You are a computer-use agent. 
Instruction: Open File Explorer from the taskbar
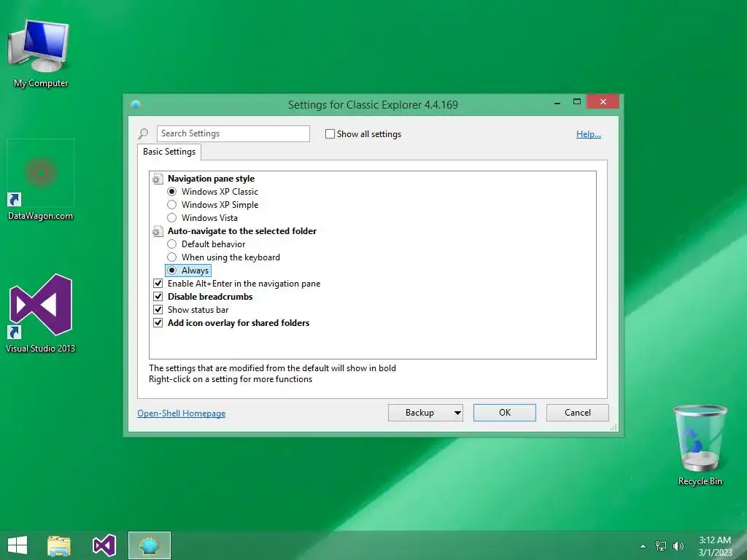point(59,545)
